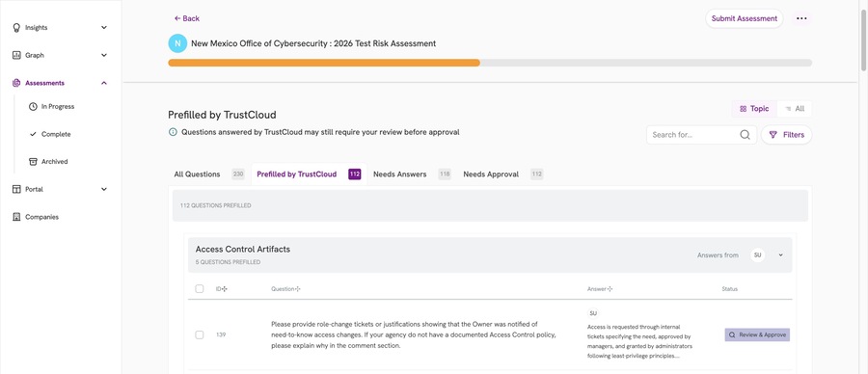This screenshot has width=868, height=374.
Task: Click question 139 text about role-change tickets
Action: (414, 334)
